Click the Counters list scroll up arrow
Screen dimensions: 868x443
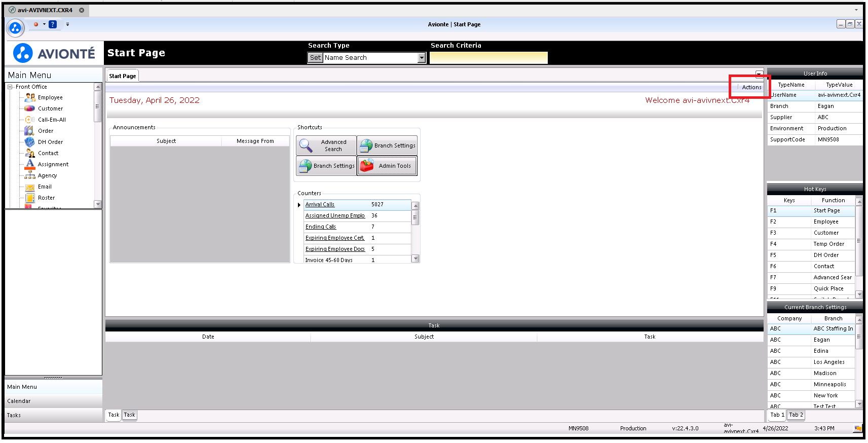416,206
